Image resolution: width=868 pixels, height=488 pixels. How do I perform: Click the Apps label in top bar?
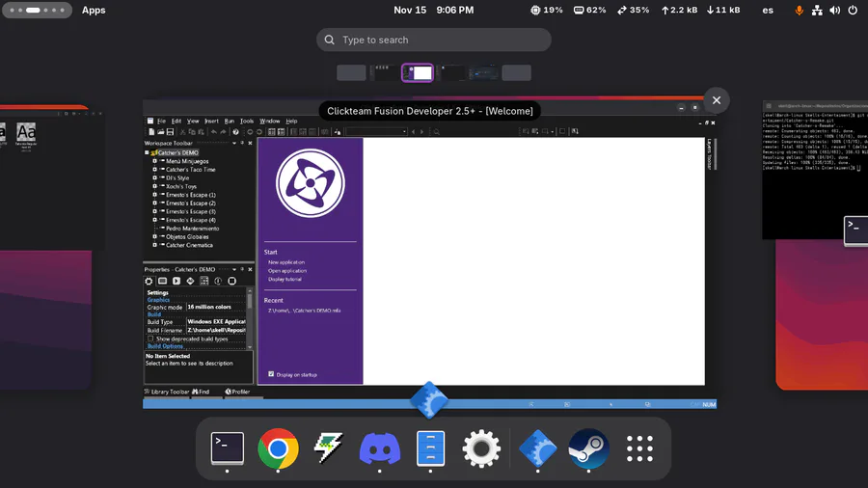(94, 10)
